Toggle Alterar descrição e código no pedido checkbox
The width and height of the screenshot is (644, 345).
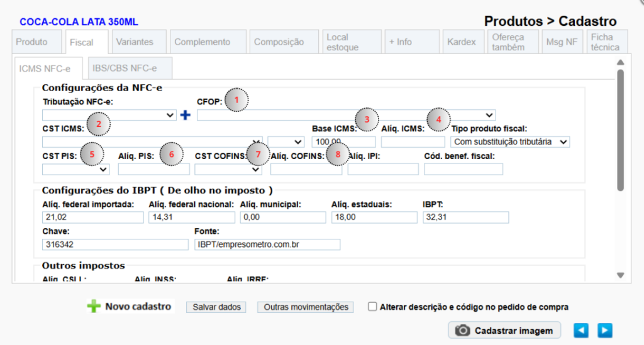coord(372,307)
